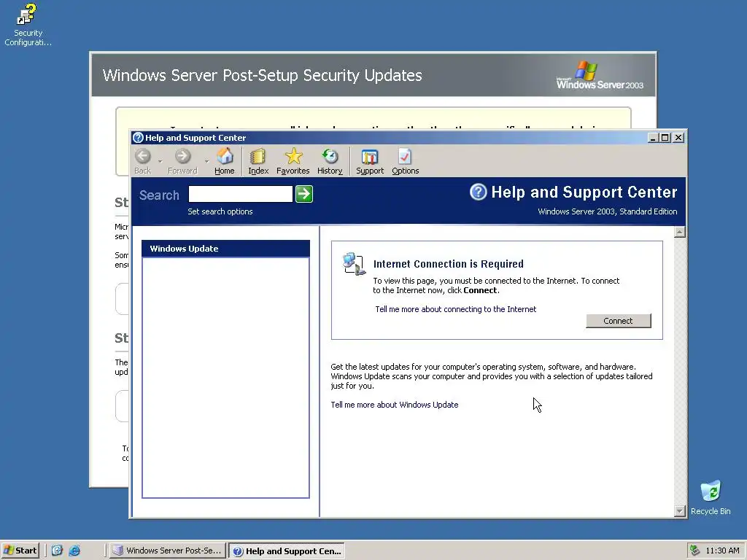Expand the Back button history dropdown arrow
The image size is (747, 560).
point(160,161)
